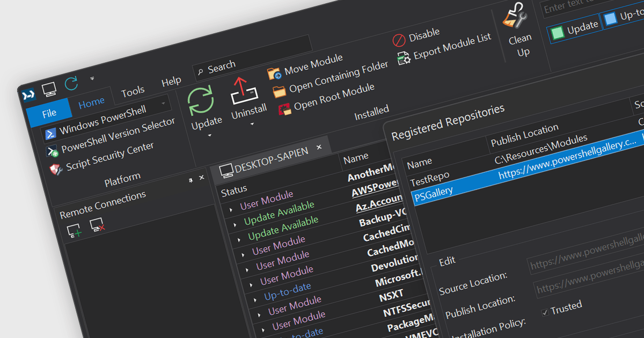
Task: Switch to the Home ribbon tab
Action: 92,104
